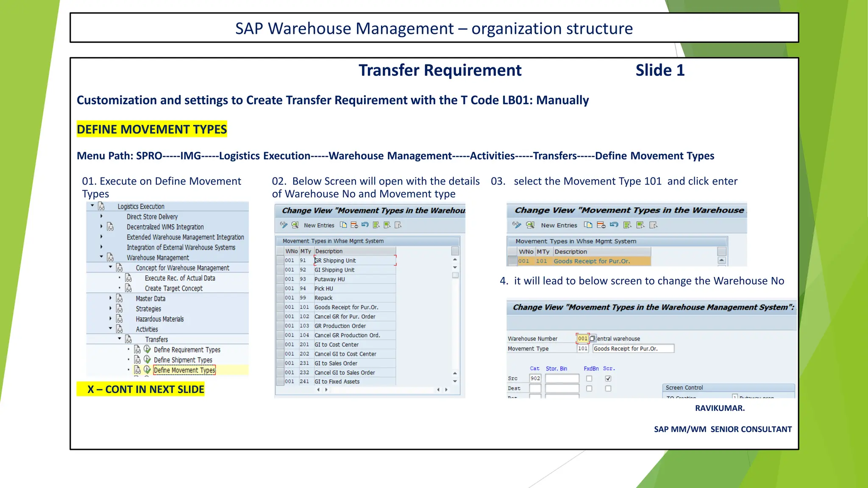The width and height of the screenshot is (868, 488).
Task: Click bottom scroll down arrow in middle table
Action: pyautogui.click(x=455, y=381)
